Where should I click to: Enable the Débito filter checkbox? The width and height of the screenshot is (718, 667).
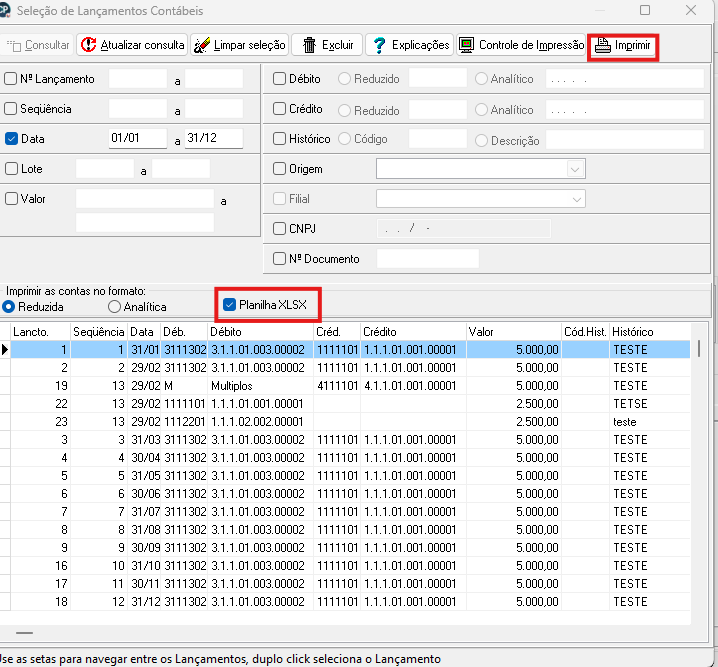(279, 79)
